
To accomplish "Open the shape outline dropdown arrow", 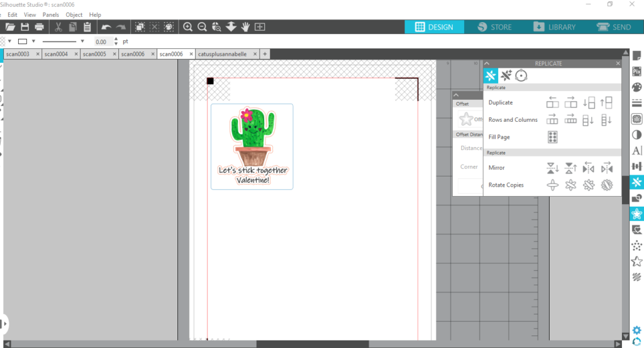I will [x=33, y=41].
